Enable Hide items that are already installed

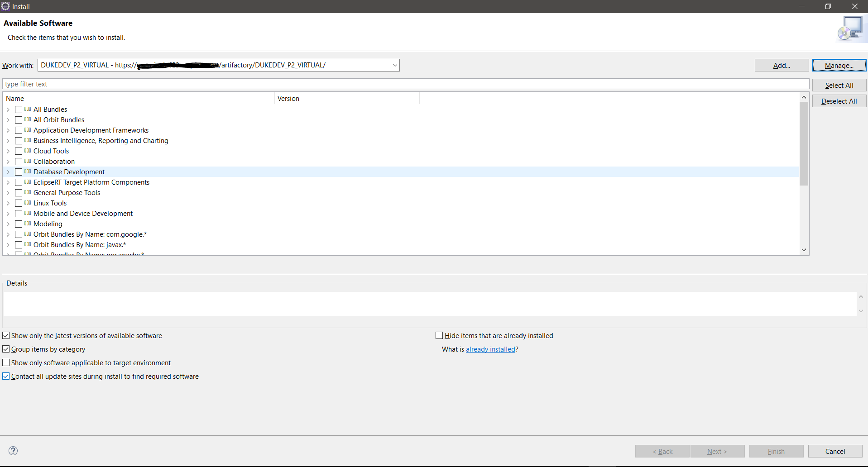point(439,335)
